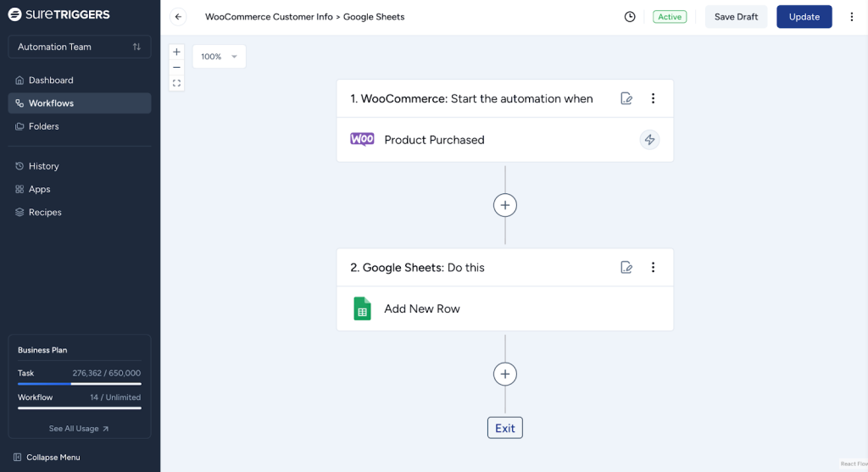This screenshot has height=472, width=868.
Task: Edit the WooCommerce trigger step note icon
Action: pyautogui.click(x=626, y=98)
